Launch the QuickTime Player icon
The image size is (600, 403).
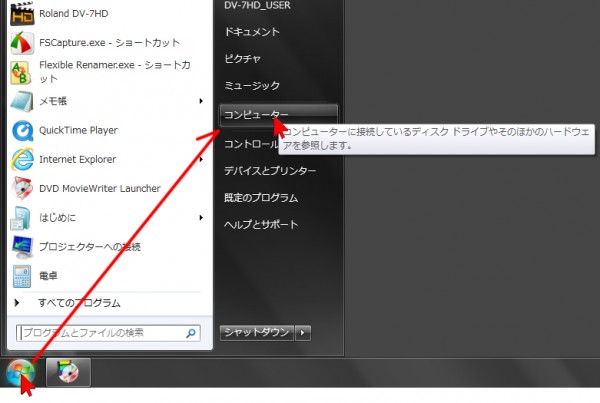tap(22, 131)
